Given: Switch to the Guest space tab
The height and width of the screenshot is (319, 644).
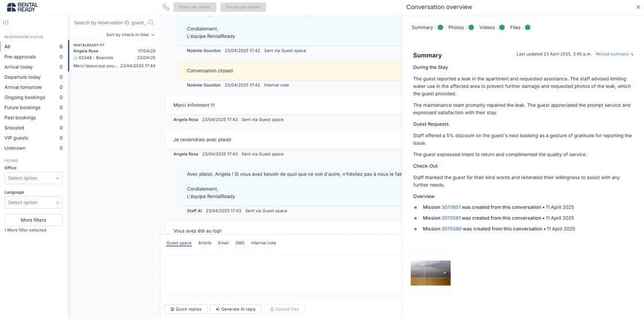Looking at the screenshot, I should (x=179, y=243).
